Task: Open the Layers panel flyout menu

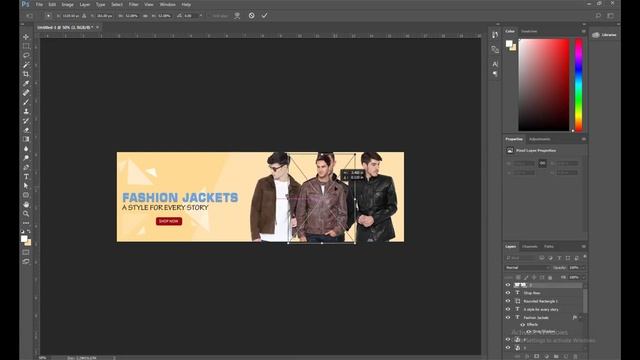Action: pos(583,247)
